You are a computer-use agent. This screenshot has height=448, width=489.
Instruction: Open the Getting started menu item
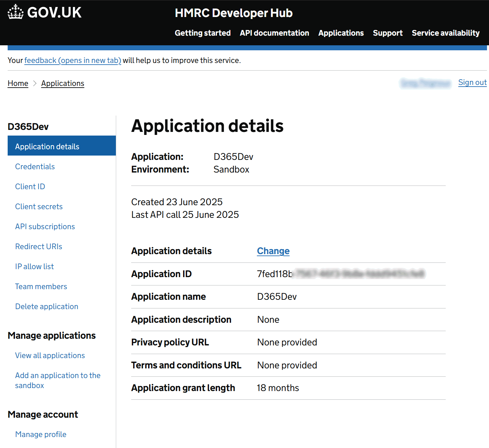203,33
